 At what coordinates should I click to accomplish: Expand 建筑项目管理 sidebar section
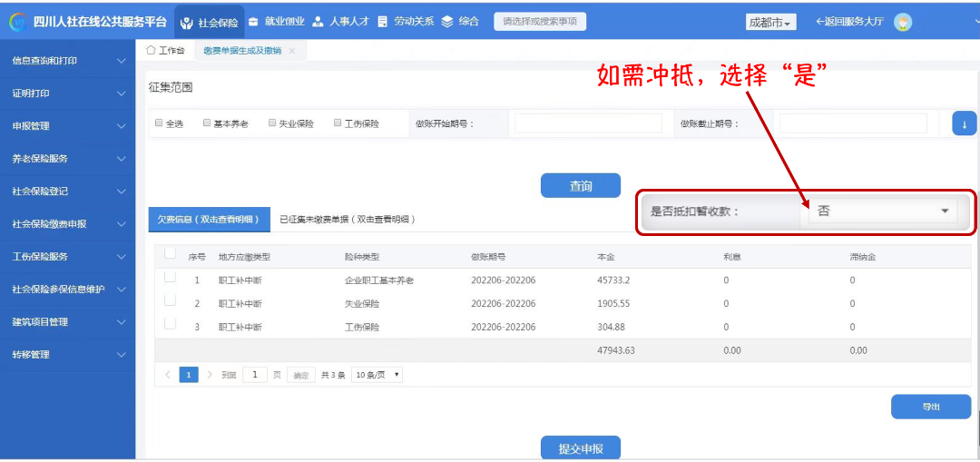click(67, 322)
